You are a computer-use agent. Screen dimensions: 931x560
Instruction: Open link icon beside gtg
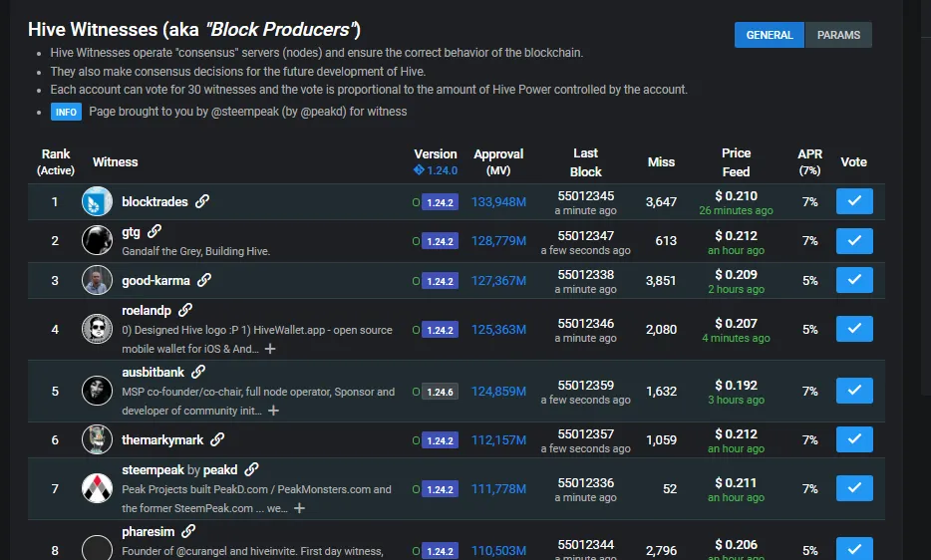tap(155, 231)
